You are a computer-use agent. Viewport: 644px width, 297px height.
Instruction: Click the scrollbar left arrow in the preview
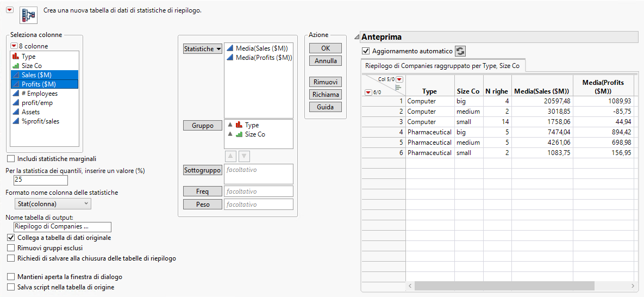(410, 286)
